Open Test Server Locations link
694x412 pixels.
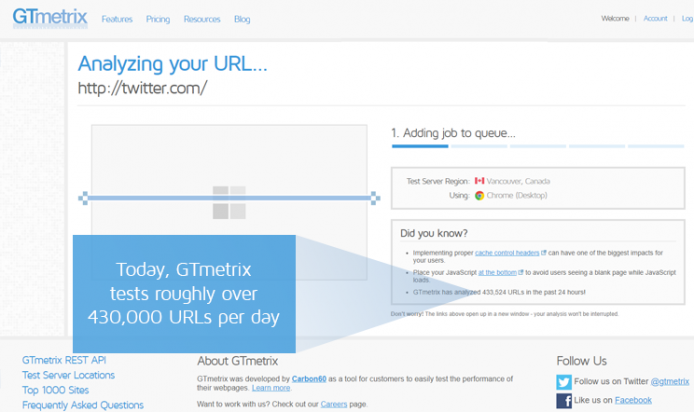coord(68,375)
